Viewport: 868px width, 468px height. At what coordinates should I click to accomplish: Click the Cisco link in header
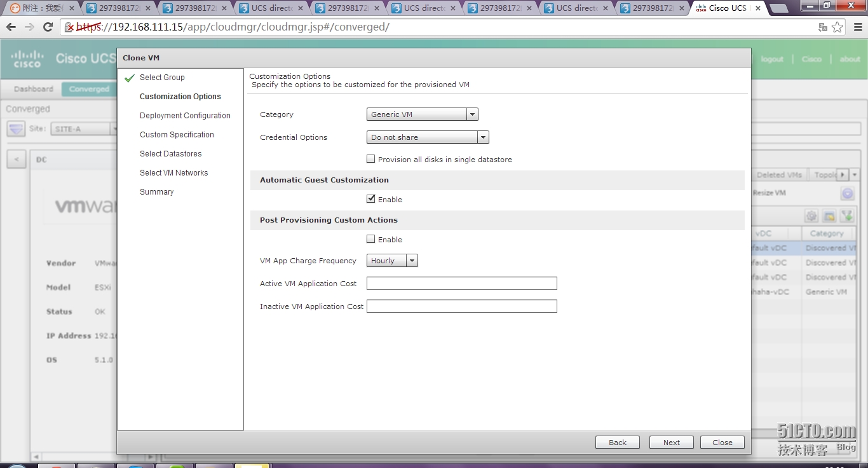tap(811, 59)
